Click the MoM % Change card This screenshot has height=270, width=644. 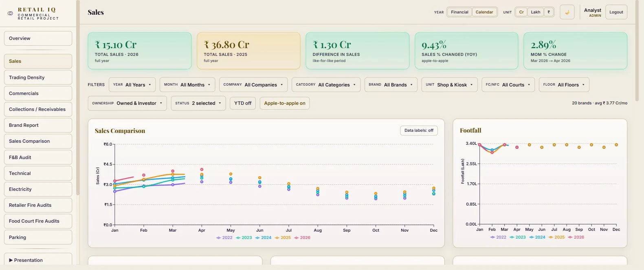coord(575,51)
